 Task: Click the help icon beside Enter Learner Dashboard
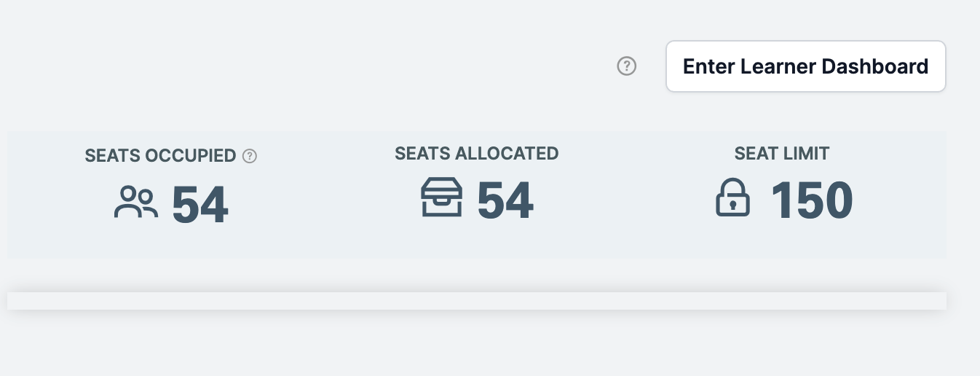pos(627,66)
